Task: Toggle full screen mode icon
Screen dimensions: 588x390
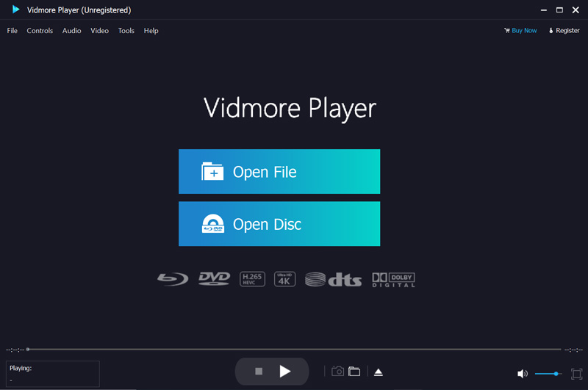Action: click(576, 374)
